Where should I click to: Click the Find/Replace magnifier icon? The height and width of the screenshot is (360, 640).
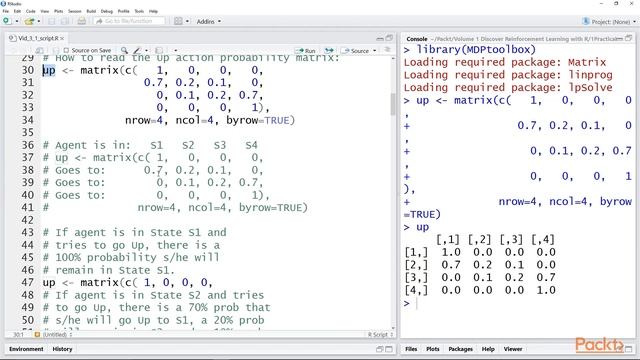(x=124, y=50)
